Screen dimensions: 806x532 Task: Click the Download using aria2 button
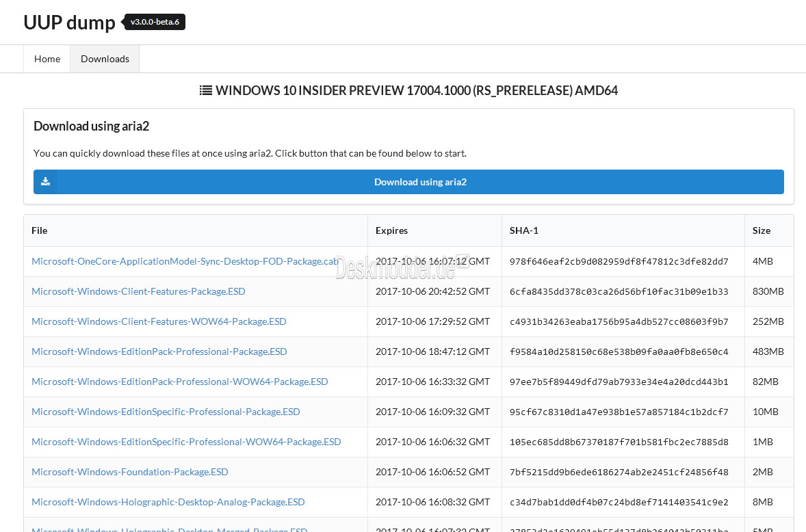click(x=408, y=182)
